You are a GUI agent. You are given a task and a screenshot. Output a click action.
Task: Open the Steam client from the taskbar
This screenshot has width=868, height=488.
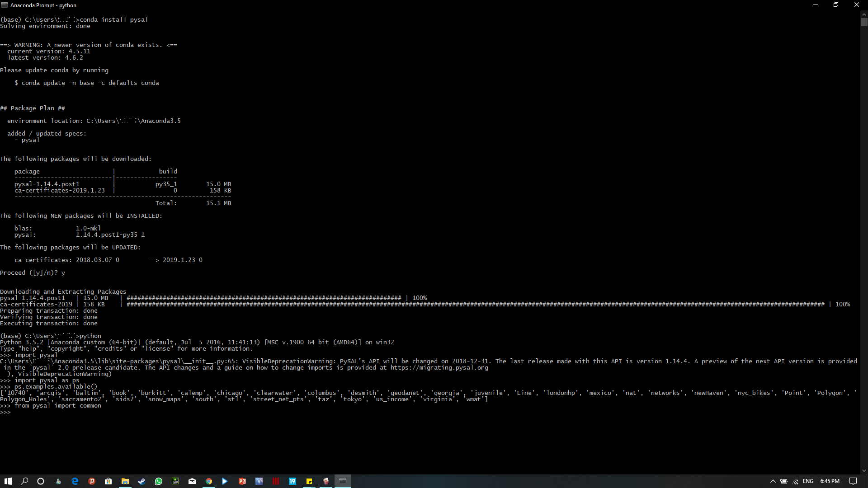point(142,481)
